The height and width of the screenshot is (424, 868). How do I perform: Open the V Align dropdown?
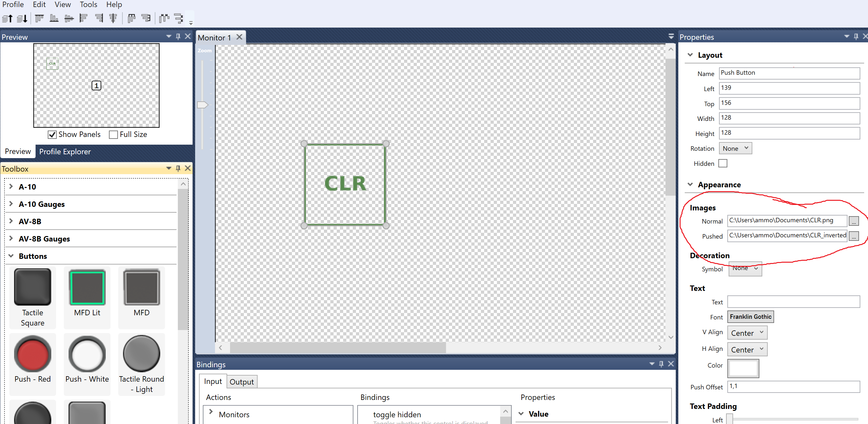[747, 333]
